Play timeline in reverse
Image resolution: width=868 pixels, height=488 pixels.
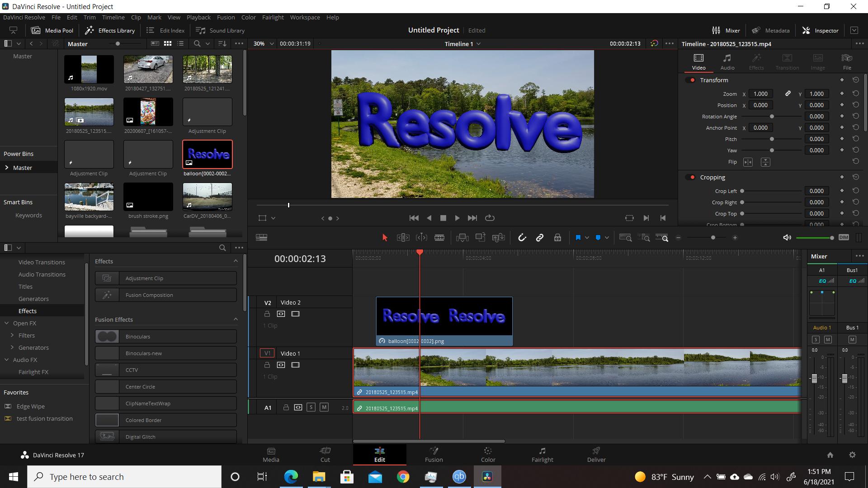pyautogui.click(x=429, y=218)
